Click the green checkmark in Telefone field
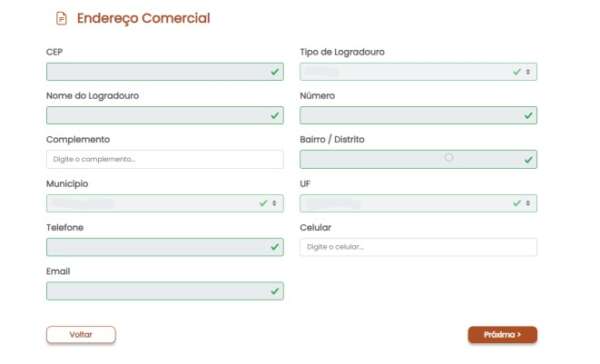The width and height of the screenshot is (600, 364). 274,247
